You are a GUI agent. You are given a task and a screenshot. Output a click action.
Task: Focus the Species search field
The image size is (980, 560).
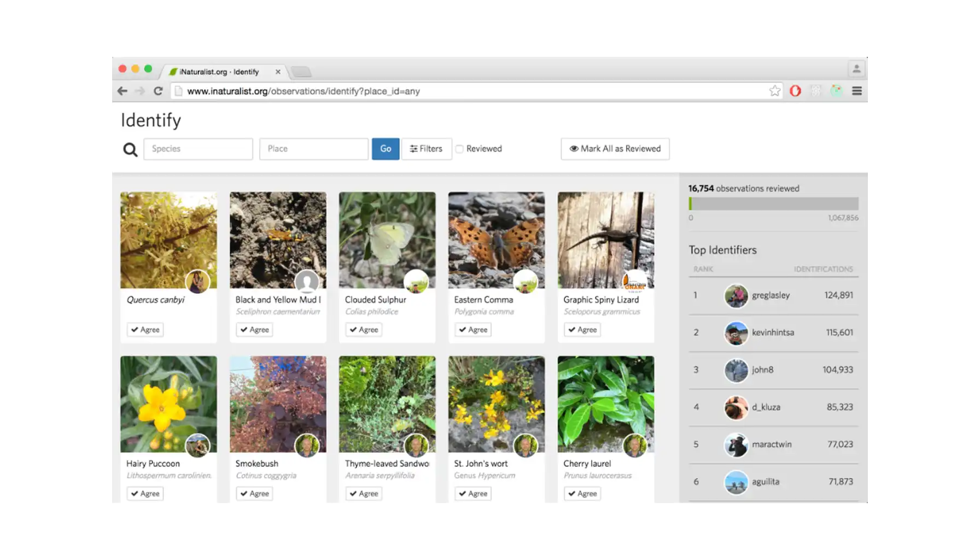click(198, 149)
